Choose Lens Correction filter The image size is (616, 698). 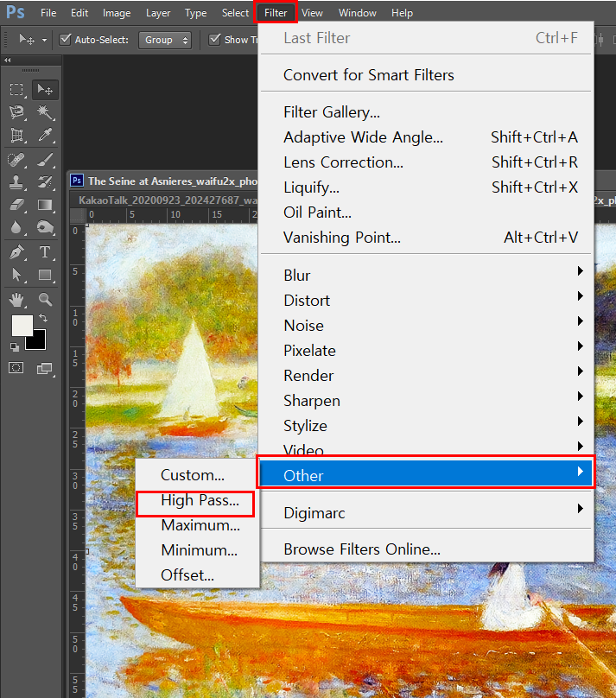tap(426, 162)
